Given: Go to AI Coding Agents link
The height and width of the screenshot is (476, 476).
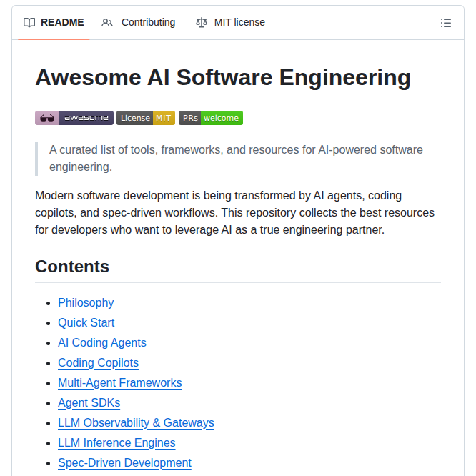Looking at the screenshot, I should [x=102, y=343].
